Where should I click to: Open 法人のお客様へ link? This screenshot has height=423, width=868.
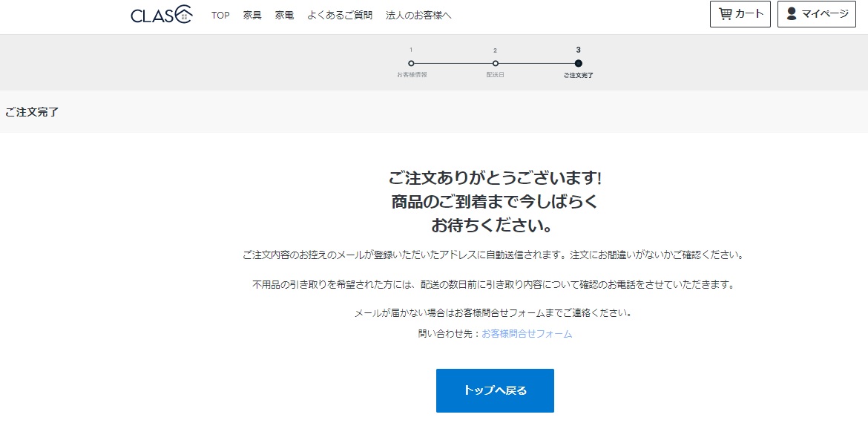(x=418, y=15)
